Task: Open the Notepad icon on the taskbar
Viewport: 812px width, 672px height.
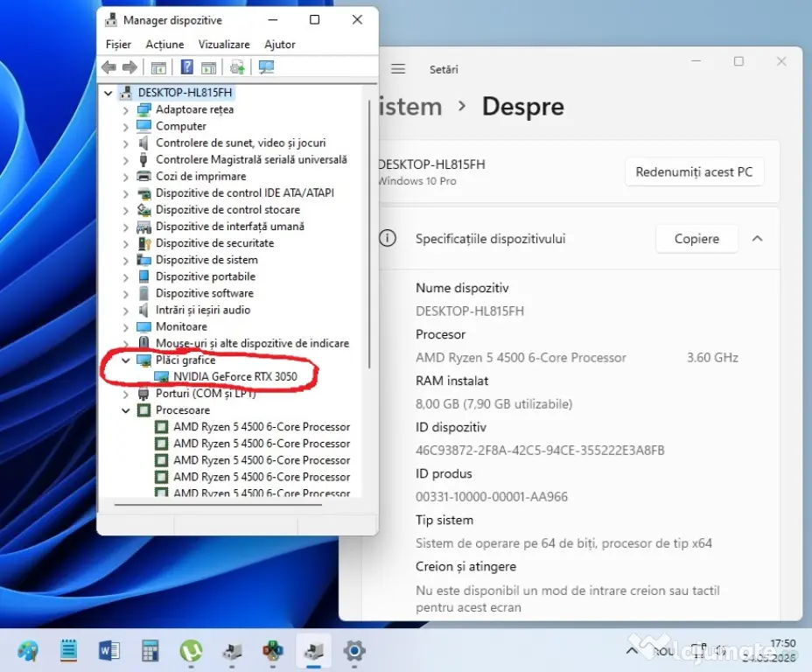Action: 68,651
